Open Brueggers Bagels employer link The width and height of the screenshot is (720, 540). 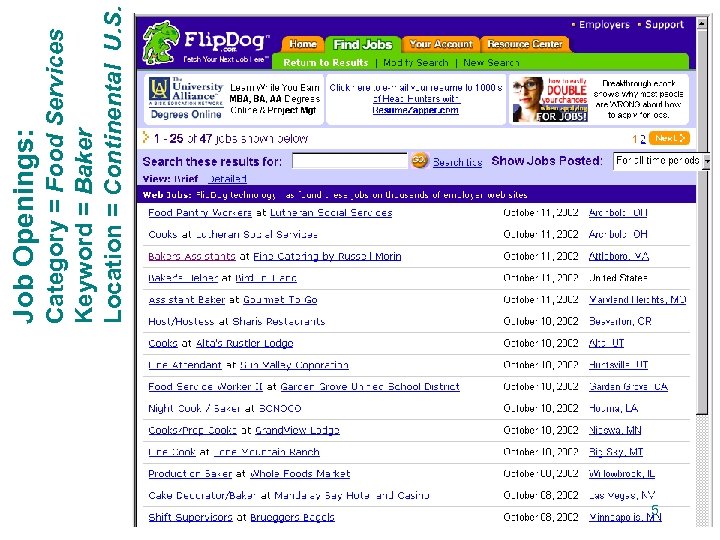point(292,517)
